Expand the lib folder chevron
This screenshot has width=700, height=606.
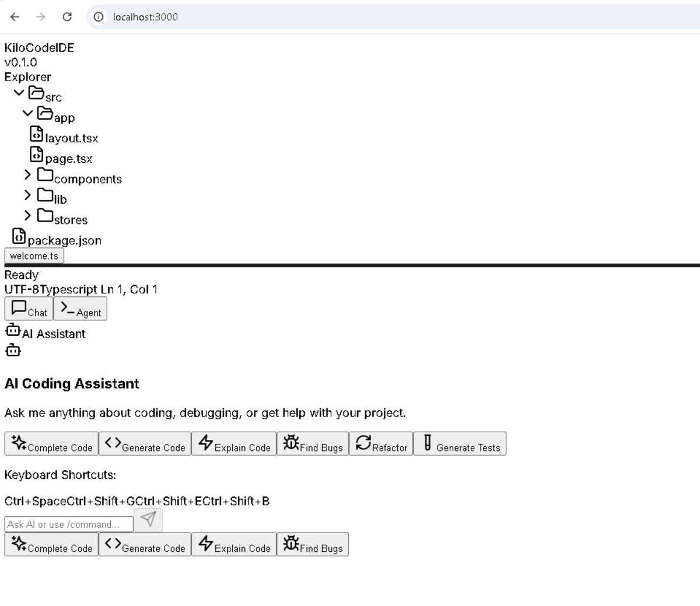click(27, 195)
